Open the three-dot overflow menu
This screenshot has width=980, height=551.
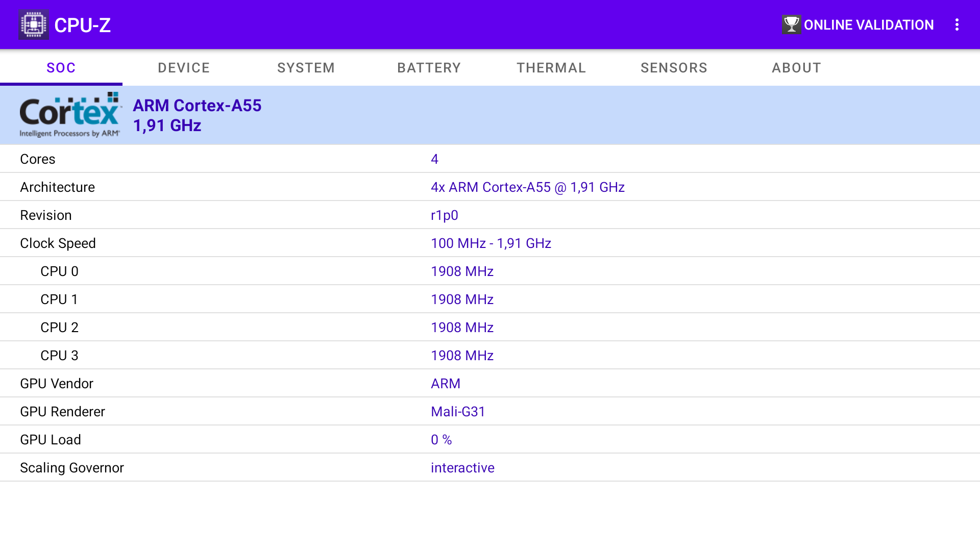coord(957,24)
